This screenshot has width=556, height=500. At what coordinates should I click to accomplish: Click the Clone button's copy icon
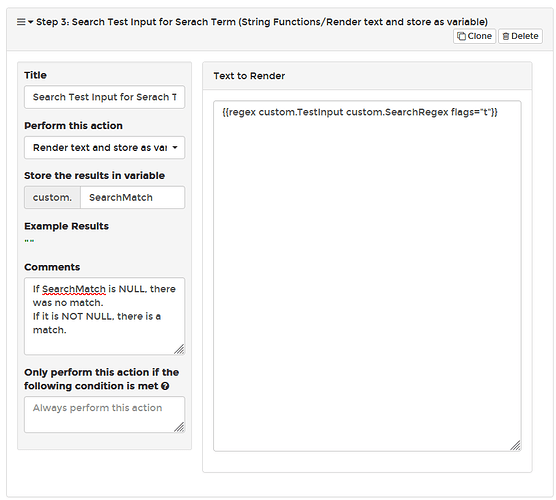(461, 36)
